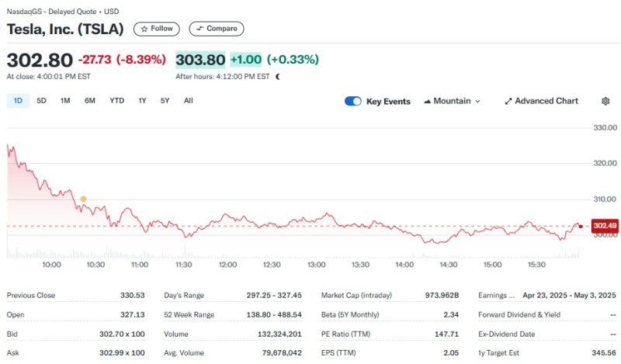Click the +1.00 after-hours change
Image resolution: width=621 pixels, height=364 pixels.
tap(246, 60)
